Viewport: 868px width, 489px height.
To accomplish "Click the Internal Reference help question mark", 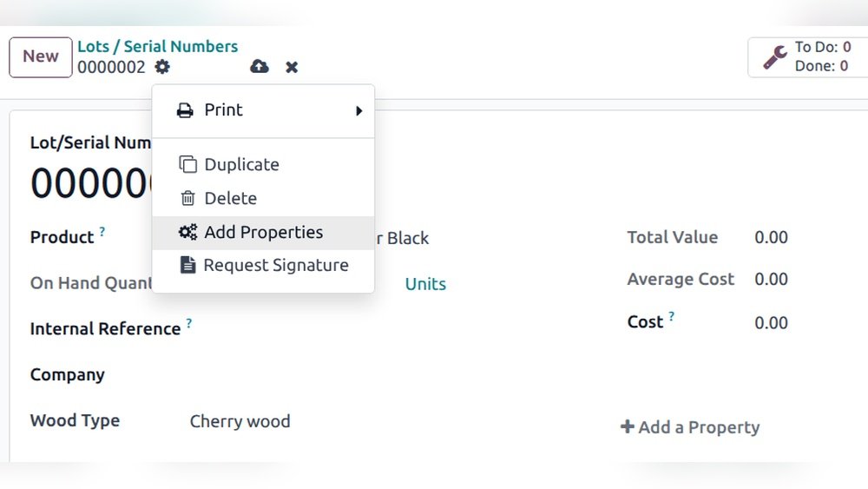I will (189, 323).
